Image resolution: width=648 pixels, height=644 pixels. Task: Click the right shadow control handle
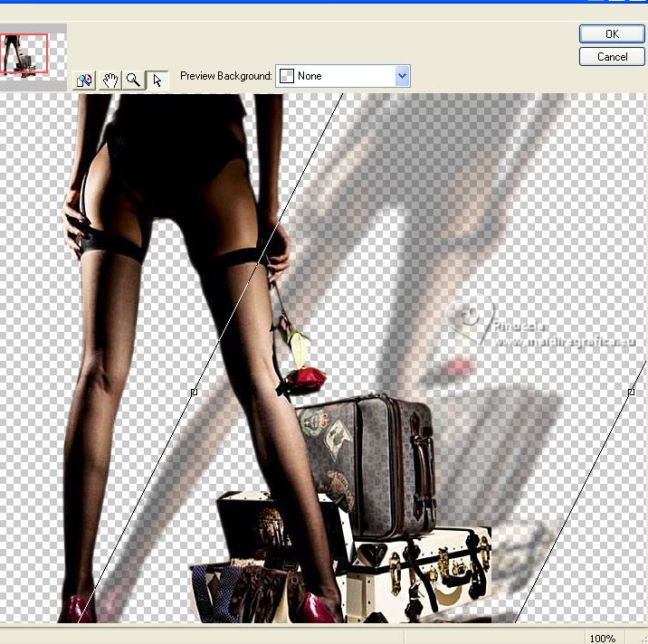631,392
